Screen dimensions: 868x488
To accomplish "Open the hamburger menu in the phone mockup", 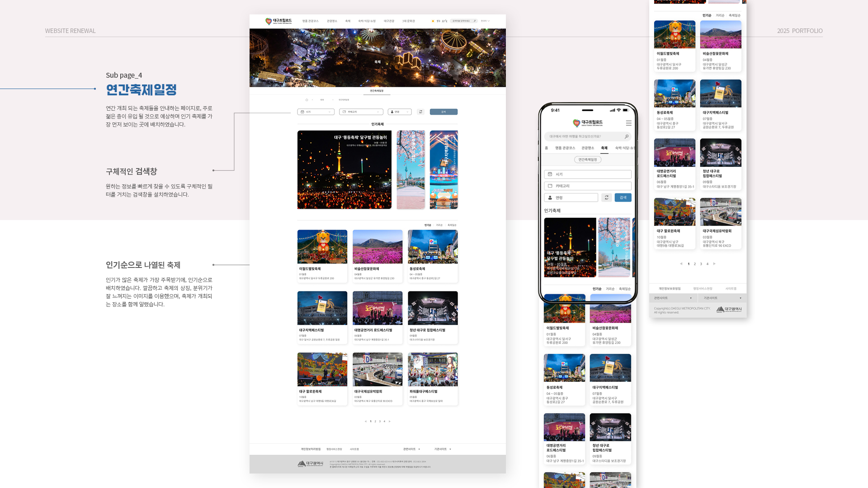I will [x=628, y=123].
